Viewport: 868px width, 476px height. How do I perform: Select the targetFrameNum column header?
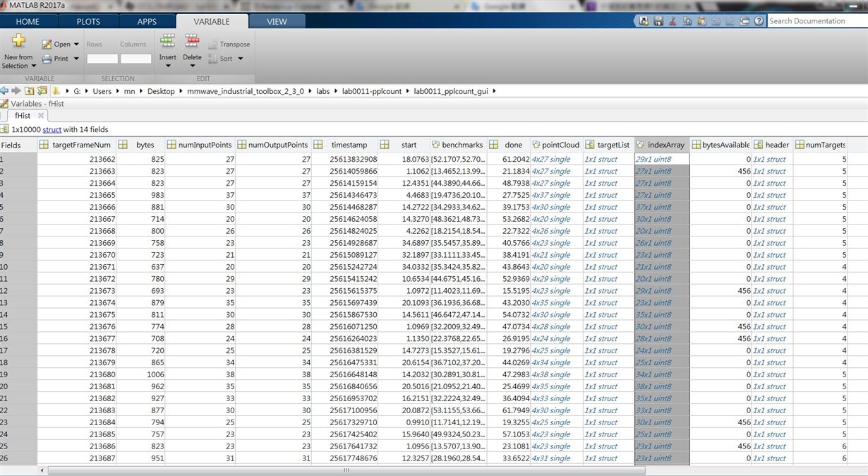(x=77, y=145)
